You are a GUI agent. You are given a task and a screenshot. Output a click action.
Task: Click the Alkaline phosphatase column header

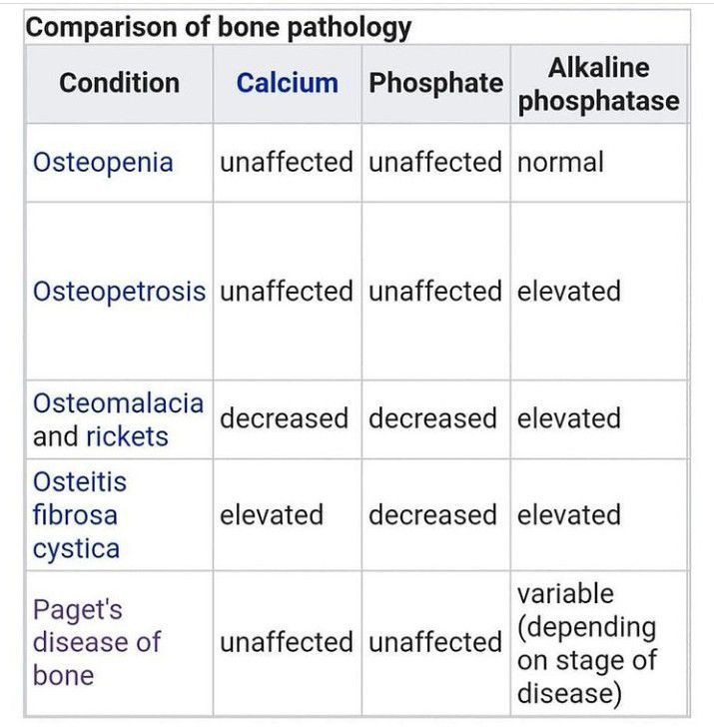(x=598, y=84)
